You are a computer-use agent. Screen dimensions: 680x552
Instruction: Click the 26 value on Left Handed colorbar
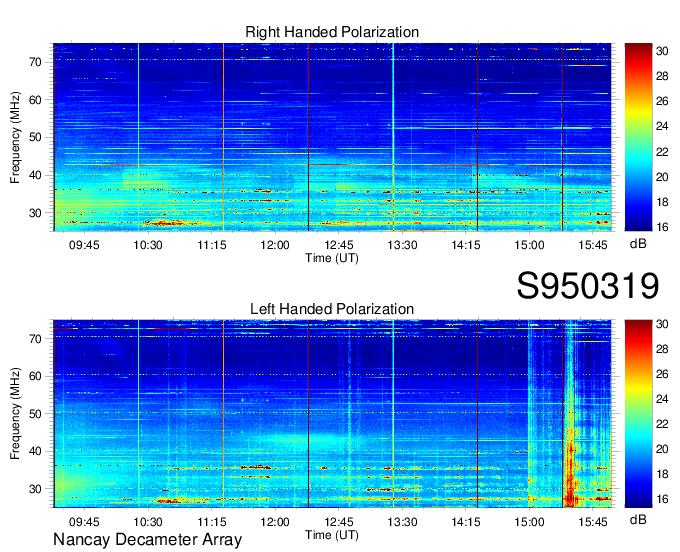[x=662, y=374]
